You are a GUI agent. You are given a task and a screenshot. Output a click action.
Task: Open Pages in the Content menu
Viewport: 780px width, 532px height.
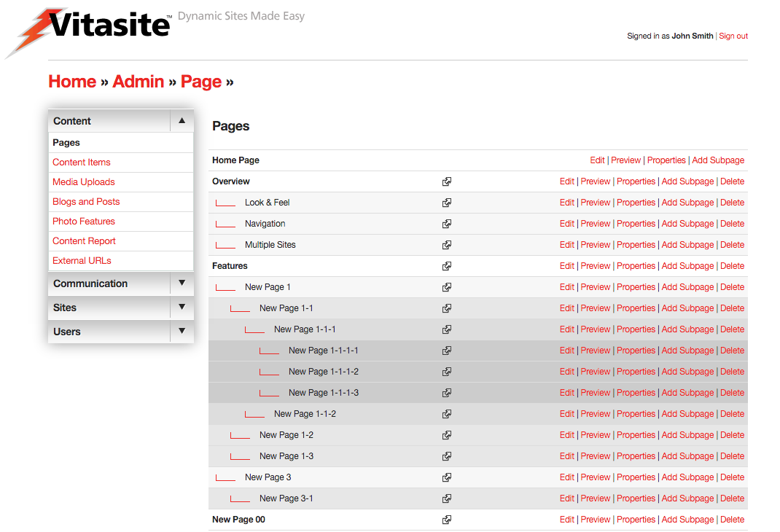(66, 143)
